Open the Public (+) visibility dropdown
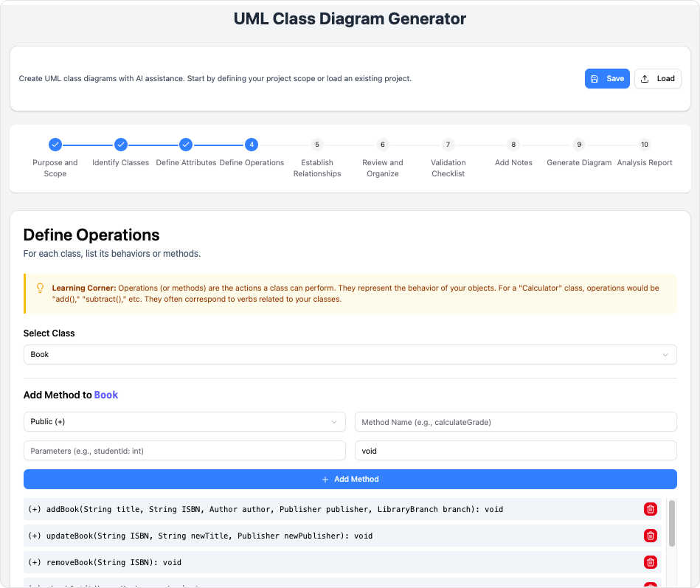This screenshot has height=588, width=700. 184,421
